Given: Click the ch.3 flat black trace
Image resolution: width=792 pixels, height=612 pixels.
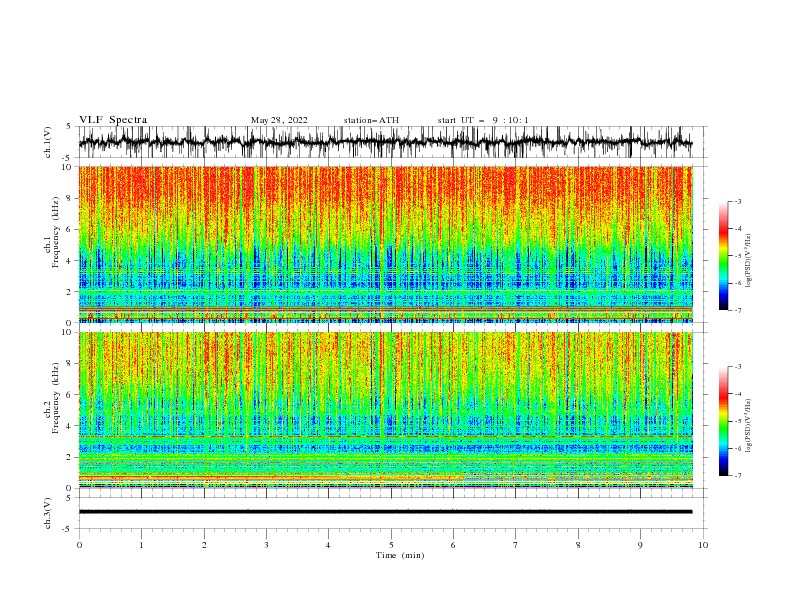Looking at the screenshot, I should (385, 512).
